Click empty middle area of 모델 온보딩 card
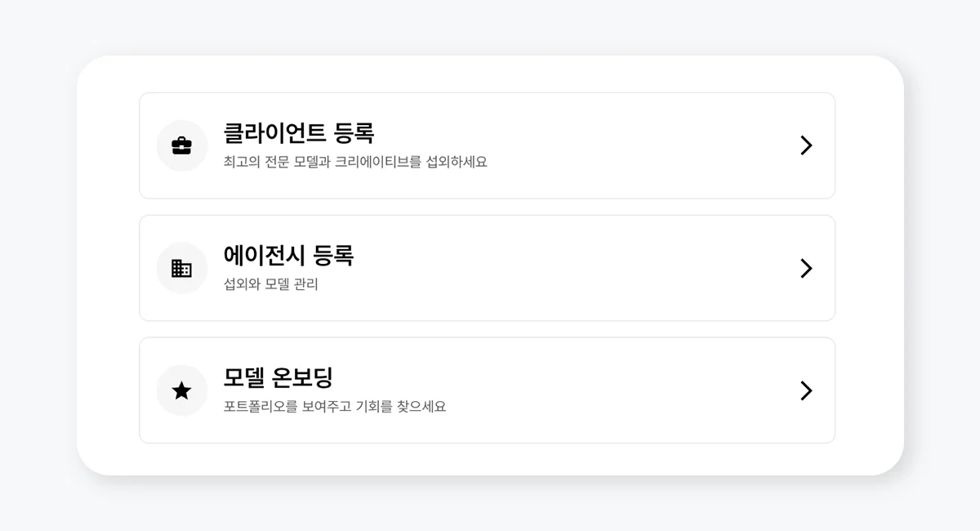Viewport: 980px width, 531px height. (612, 390)
